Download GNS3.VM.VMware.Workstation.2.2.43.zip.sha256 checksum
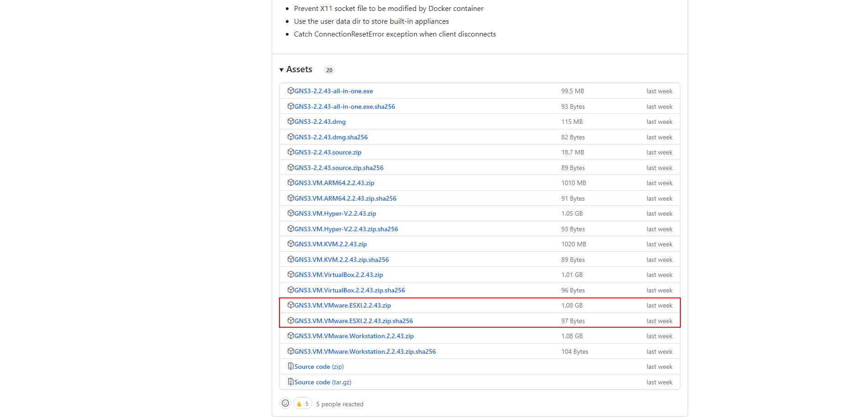This screenshot has width=868, height=420. pyautogui.click(x=365, y=351)
